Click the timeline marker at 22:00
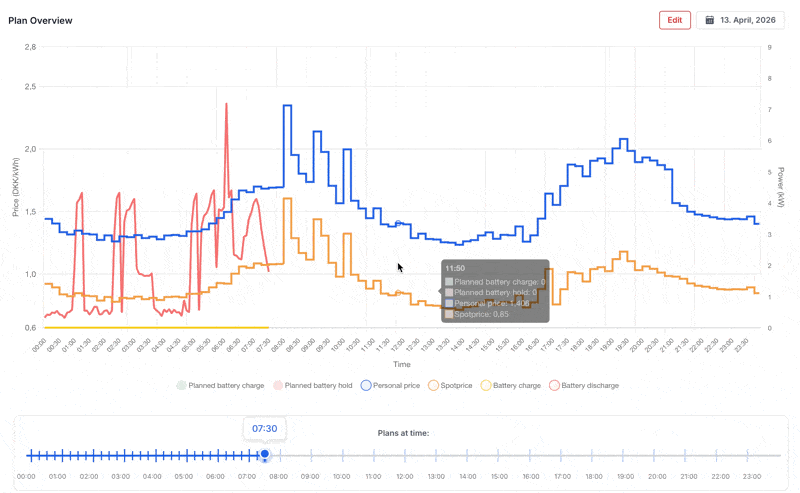The width and height of the screenshot is (800, 493). tap(716, 455)
